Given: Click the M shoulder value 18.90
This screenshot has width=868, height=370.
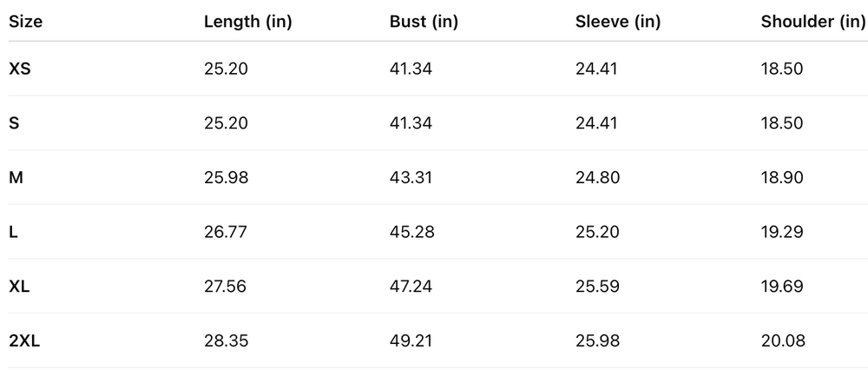Looking at the screenshot, I should point(782,178).
